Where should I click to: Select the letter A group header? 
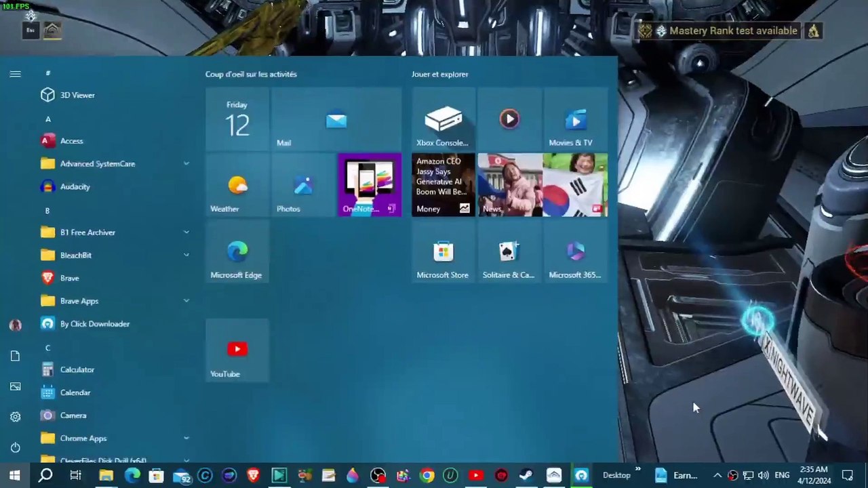point(47,119)
